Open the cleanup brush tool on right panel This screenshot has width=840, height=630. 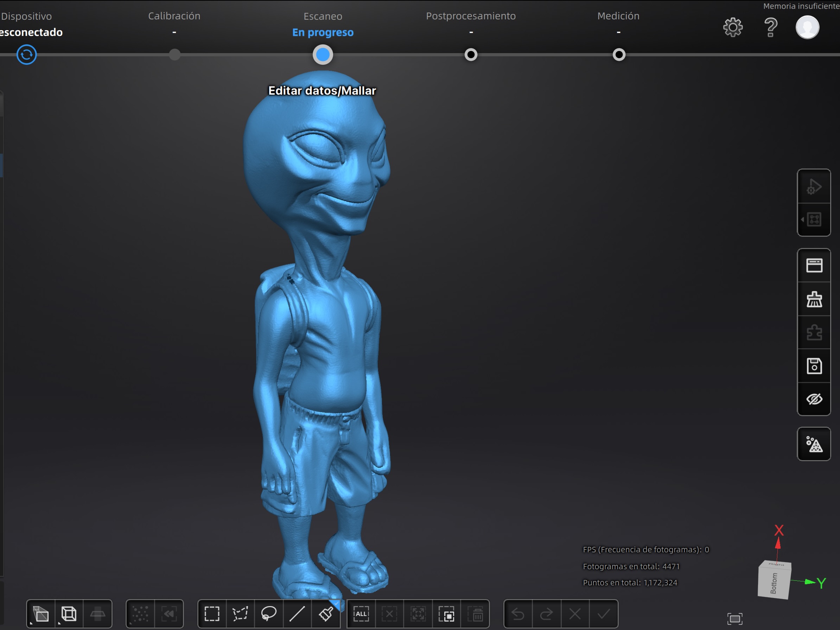tap(814, 299)
